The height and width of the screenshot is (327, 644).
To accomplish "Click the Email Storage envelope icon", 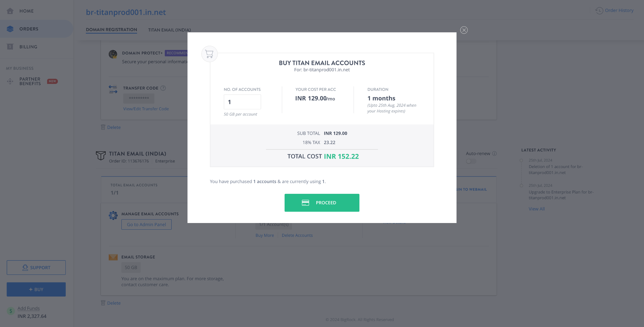I will point(113,257).
